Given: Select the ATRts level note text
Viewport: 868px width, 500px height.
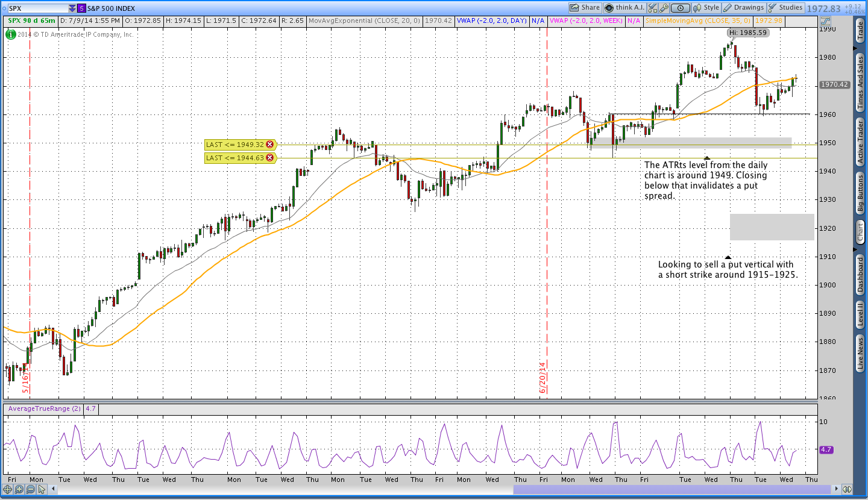Looking at the screenshot, I should (706, 180).
